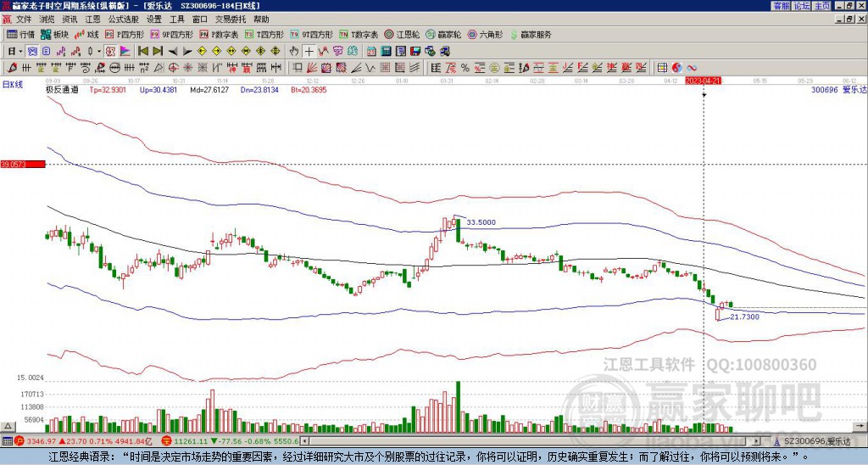Open the 赢家轮 tool
Image resolution: width=868 pixels, height=465 pixels.
(443, 34)
